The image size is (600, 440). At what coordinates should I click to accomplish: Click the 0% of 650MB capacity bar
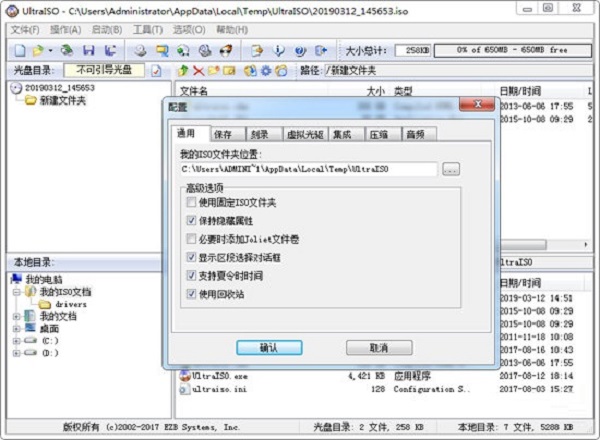[x=512, y=50]
